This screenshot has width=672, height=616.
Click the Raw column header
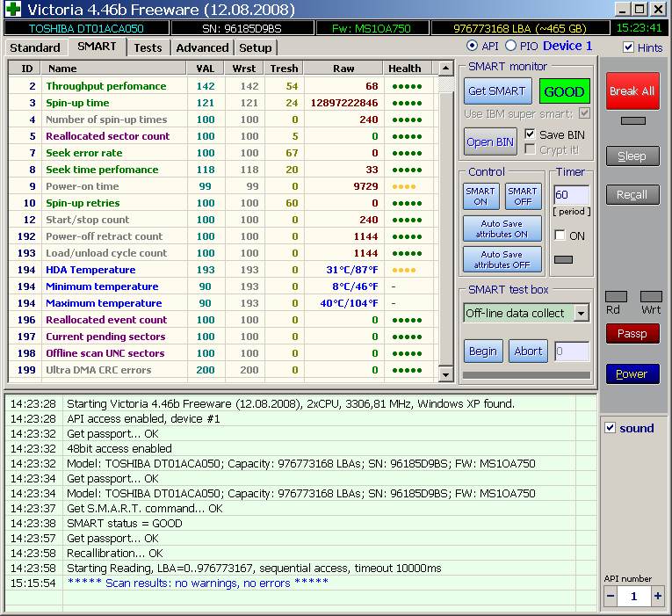(343, 69)
